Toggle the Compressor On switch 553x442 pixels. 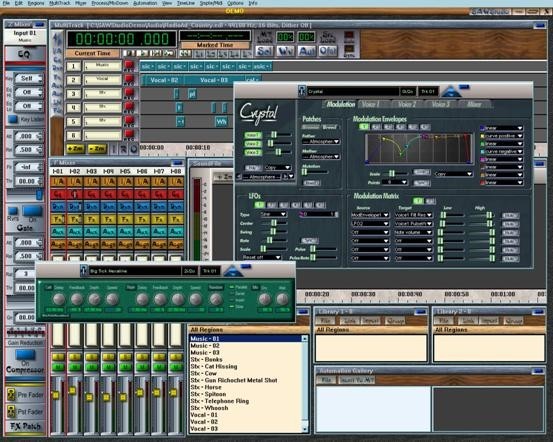pos(25,355)
